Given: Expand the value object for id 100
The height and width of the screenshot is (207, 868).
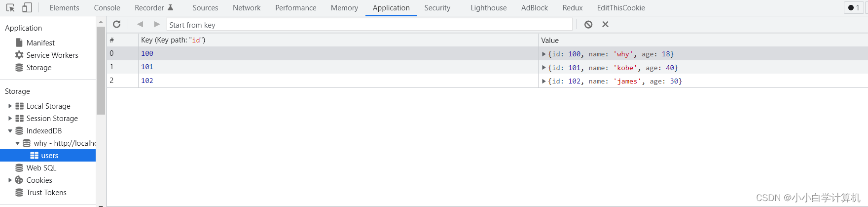Looking at the screenshot, I should (543, 54).
